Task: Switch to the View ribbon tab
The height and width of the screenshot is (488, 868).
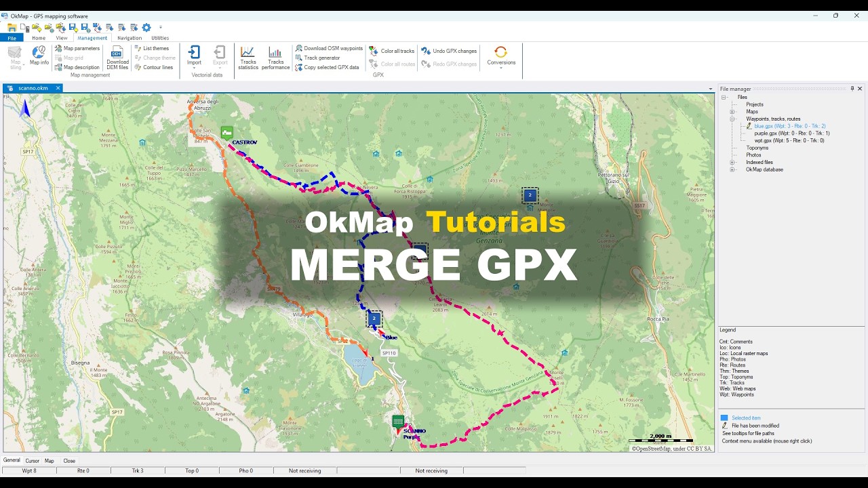Action: [62, 38]
